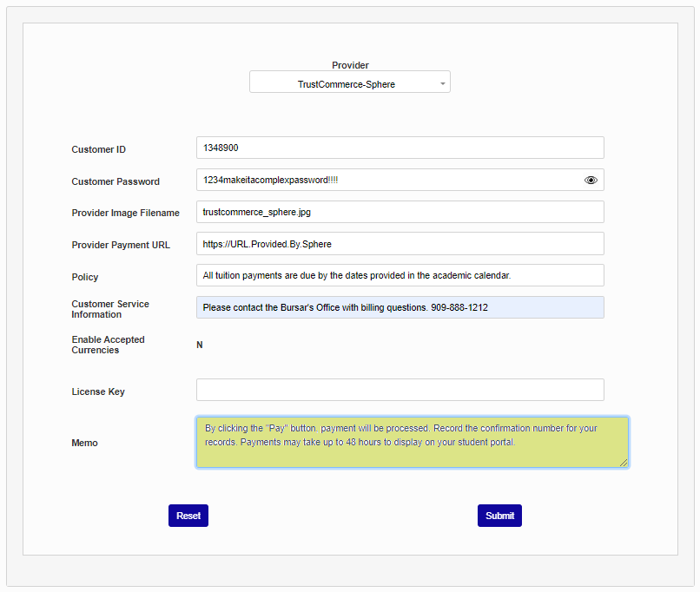Click the empty License Key field
This screenshot has height=592, width=700.
point(400,390)
